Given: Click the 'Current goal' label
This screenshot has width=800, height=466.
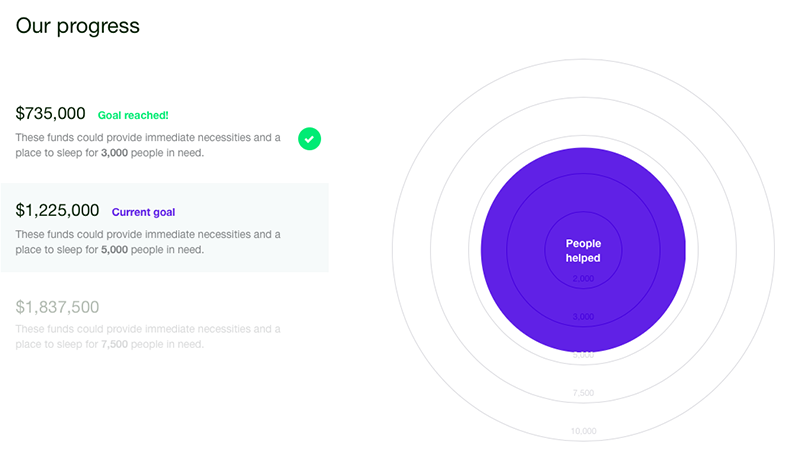Looking at the screenshot, I should (143, 212).
